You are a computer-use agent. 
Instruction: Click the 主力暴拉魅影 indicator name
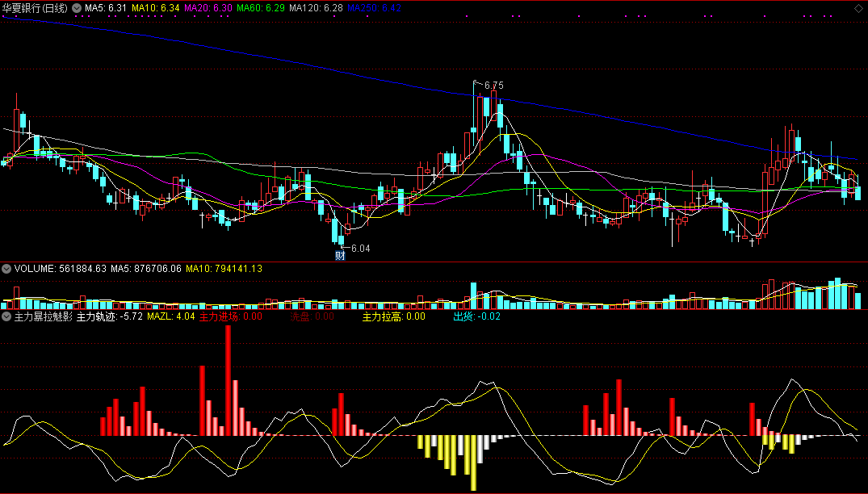43,316
